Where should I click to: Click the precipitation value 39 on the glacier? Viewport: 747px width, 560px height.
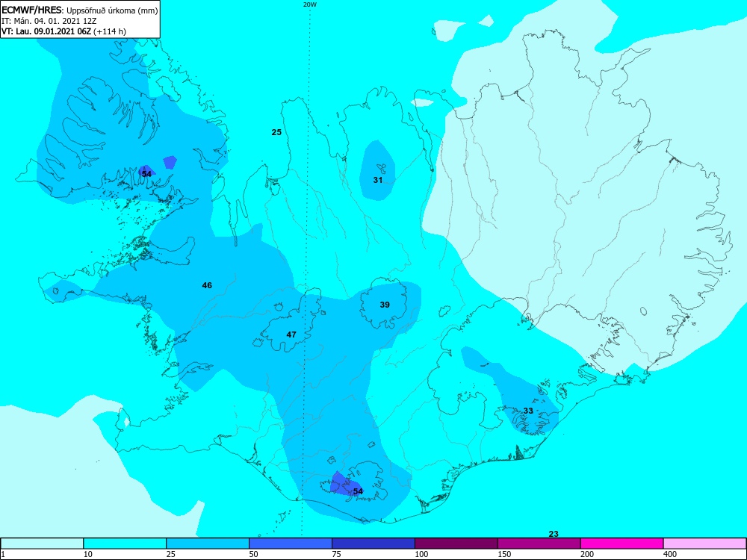pyautogui.click(x=385, y=305)
